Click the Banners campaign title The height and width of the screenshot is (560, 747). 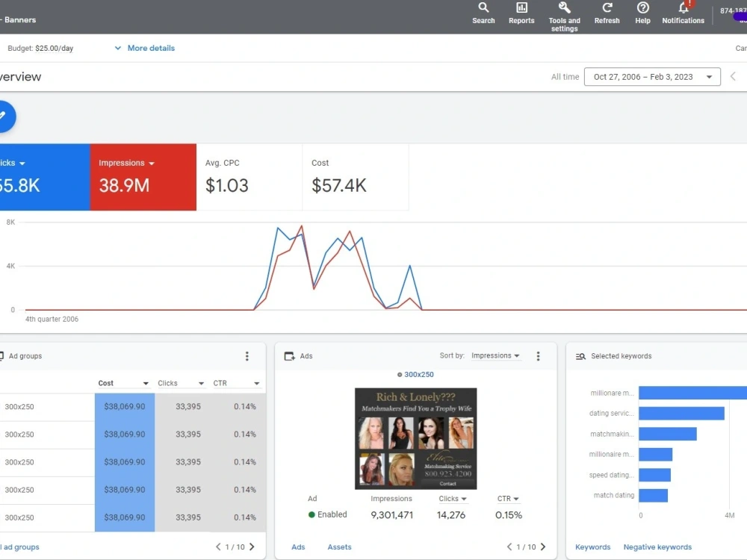pyautogui.click(x=19, y=20)
